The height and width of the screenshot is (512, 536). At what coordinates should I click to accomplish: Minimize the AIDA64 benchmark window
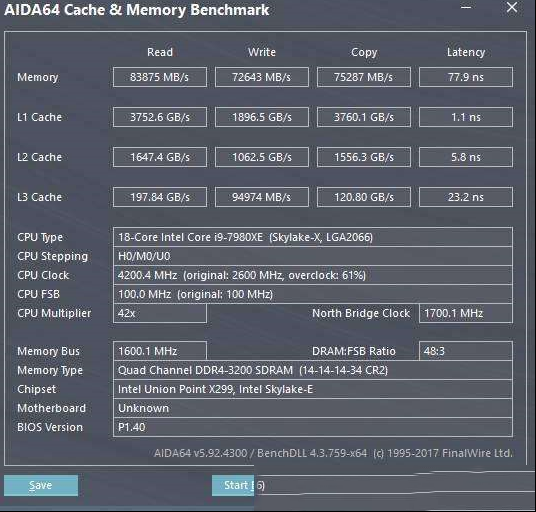tap(466, 7)
